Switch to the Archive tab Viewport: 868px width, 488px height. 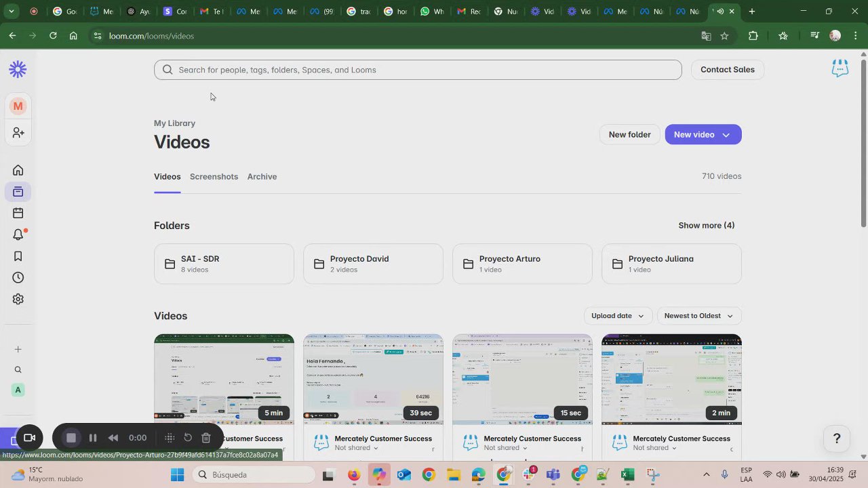262,177
